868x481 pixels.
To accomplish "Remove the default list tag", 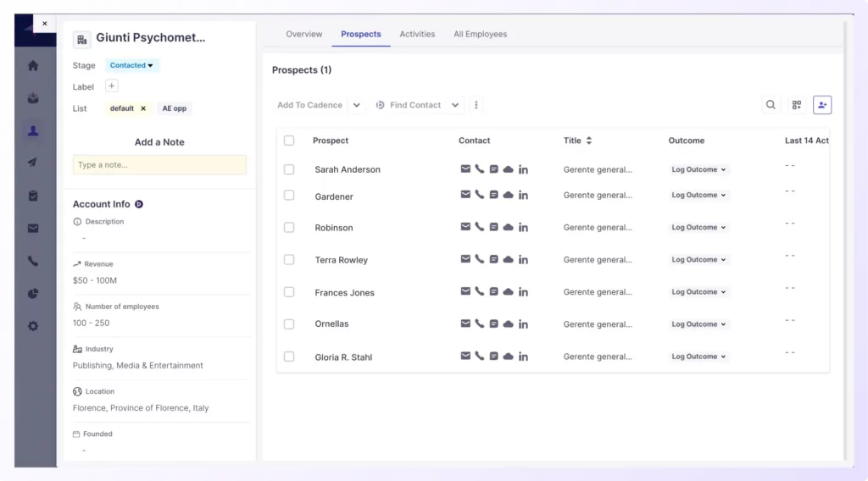I will pos(142,108).
